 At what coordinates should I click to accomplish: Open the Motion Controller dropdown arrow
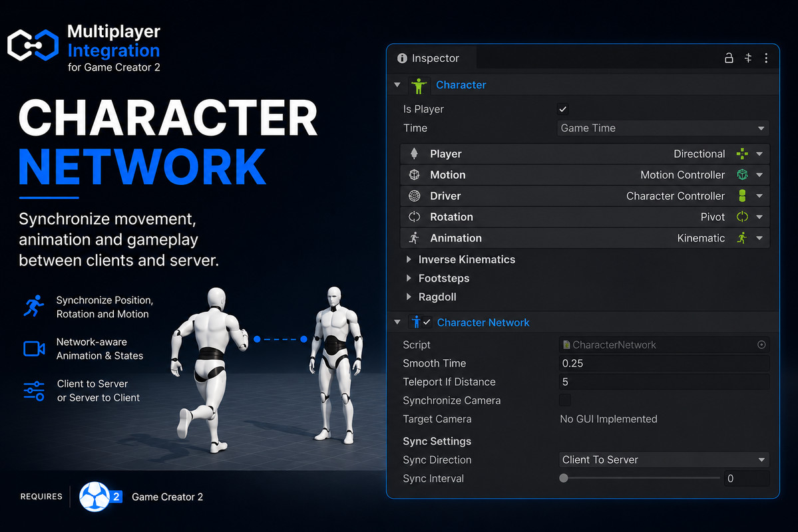coord(759,175)
